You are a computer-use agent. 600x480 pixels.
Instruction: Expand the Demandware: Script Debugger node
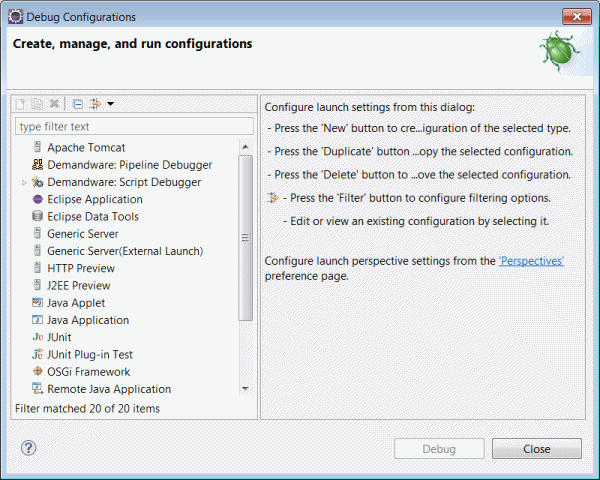(24, 183)
